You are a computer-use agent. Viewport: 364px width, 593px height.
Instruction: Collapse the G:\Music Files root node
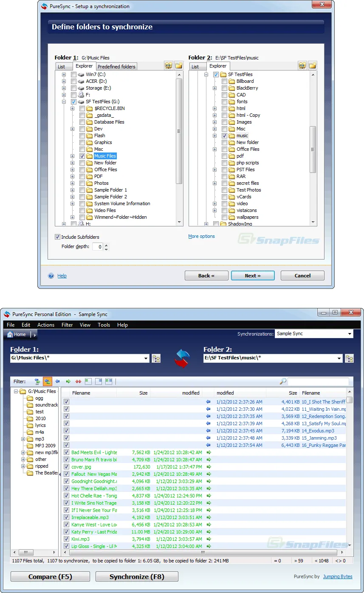16,391
